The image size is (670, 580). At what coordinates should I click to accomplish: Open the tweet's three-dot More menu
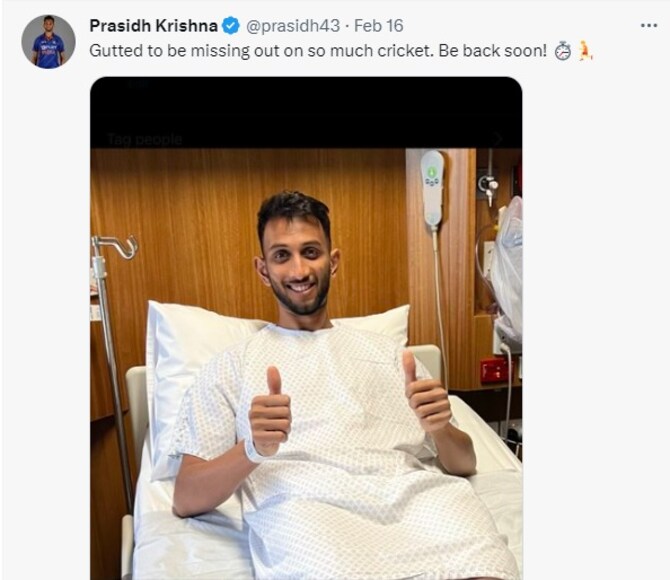(649, 26)
